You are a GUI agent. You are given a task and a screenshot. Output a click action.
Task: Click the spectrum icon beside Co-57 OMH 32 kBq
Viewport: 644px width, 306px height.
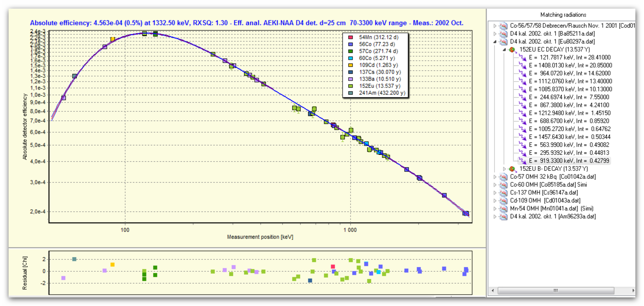point(503,177)
